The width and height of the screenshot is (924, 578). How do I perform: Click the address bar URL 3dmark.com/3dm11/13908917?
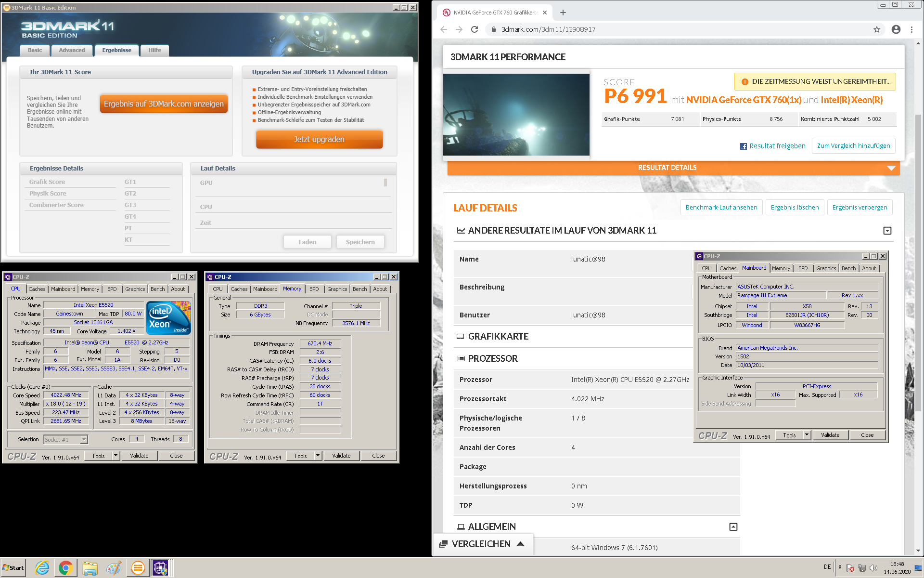(549, 29)
